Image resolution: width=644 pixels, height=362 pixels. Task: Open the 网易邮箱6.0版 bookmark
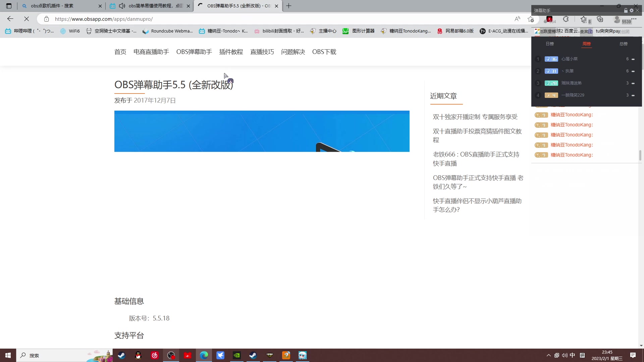[x=455, y=31]
